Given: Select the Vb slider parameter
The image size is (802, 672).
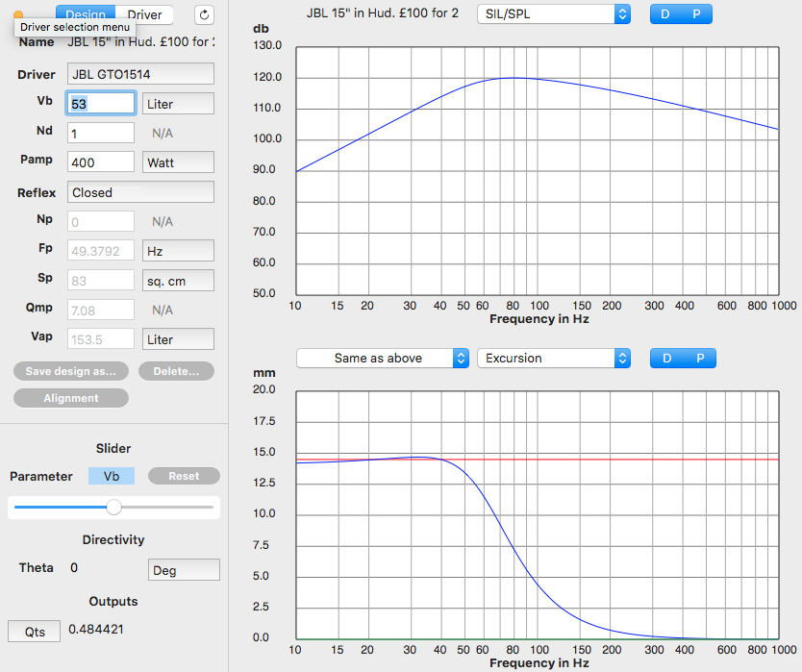Looking at the screenshot, I should (112, 476).
